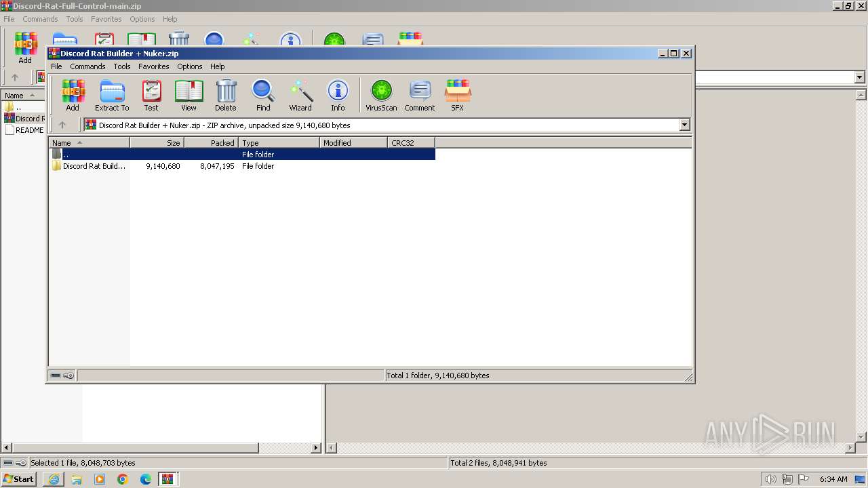Click 'Selected 1 file, 8,048,703 bytes' status

click(83, 463)
